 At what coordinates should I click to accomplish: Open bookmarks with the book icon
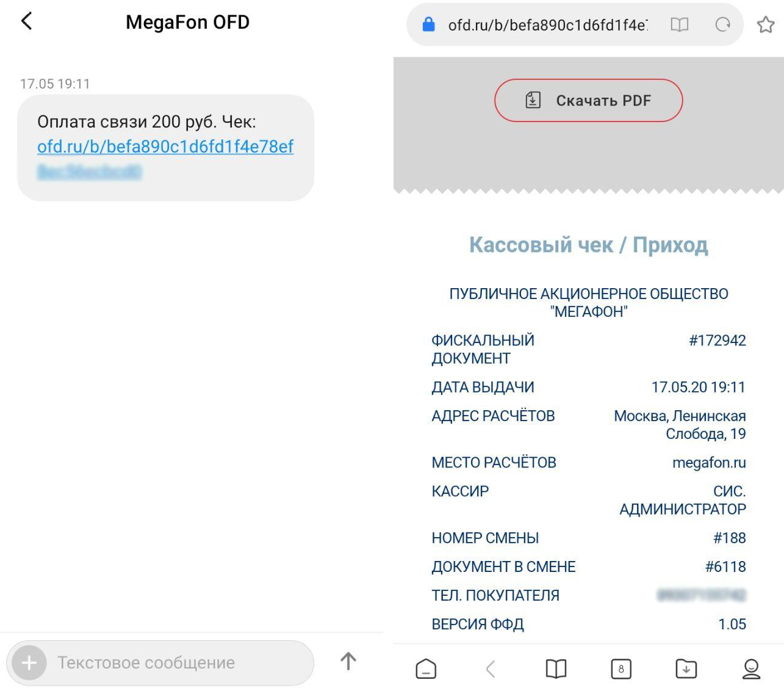(x=556, y=668)
